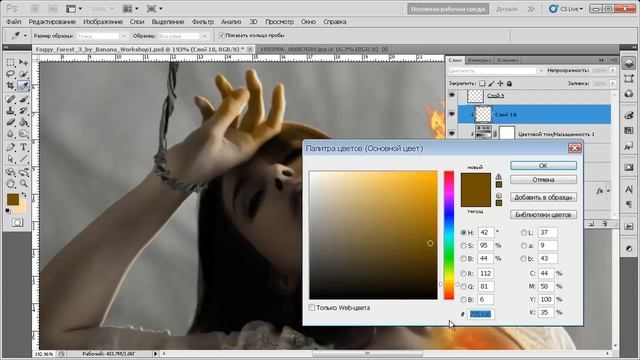640x360 pixels.
Task: Select Основная рабочая среда workspace
Action: click(448, 9)
